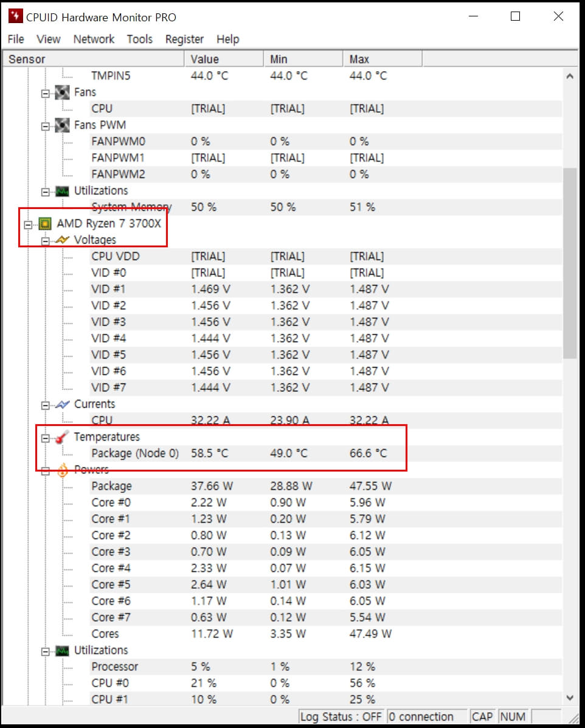The width and height of the screenshot is (585, 728).
Task: Click the CPU Utilizations graph icon near the bottom
Action: pos(62,651)
